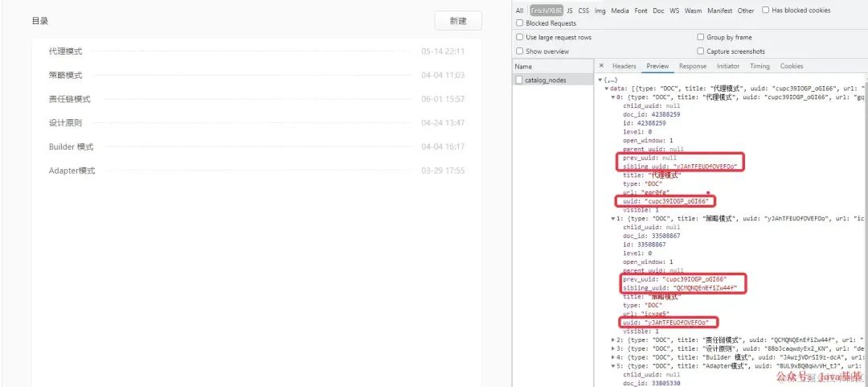This screenshot has width=868, height=387.
Task: Click date 05-14 22:11 of 代理模式
Action: [443, 51]
